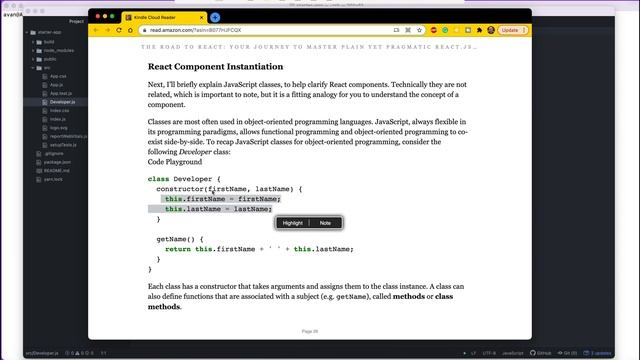Image resolution: width=640 pixels, height=360 pixels.
Task: Click src/Developer.js path in status bar
Action: coord(42,353)
